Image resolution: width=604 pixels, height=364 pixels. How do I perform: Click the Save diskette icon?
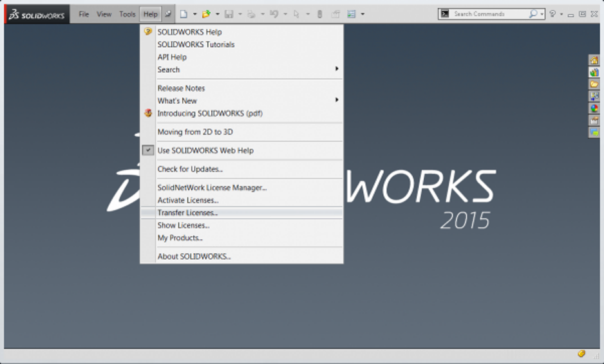[229, 14]
